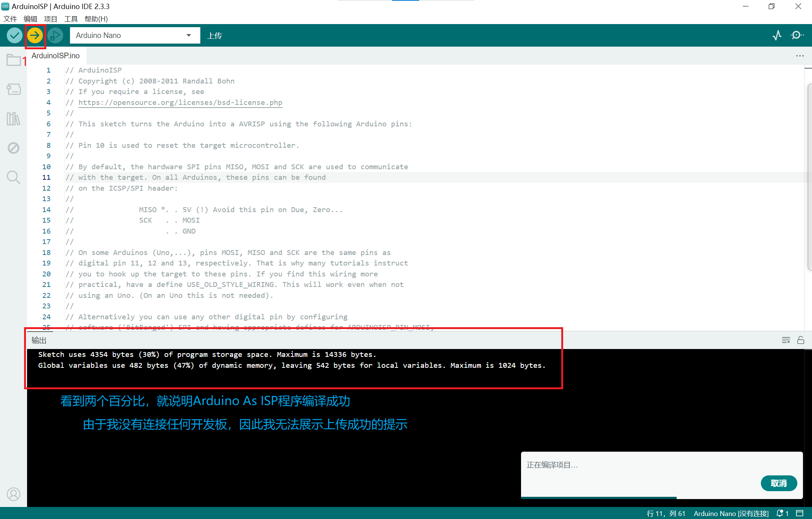Viewport: 812px width, 519px height.
Task: Click the 正在编译项目… notification text
Action: tap(552, 465)
